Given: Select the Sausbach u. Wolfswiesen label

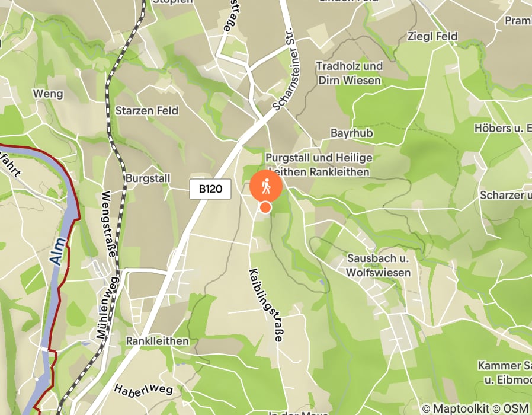Looking at the screenshot, I should click(379, 265).
